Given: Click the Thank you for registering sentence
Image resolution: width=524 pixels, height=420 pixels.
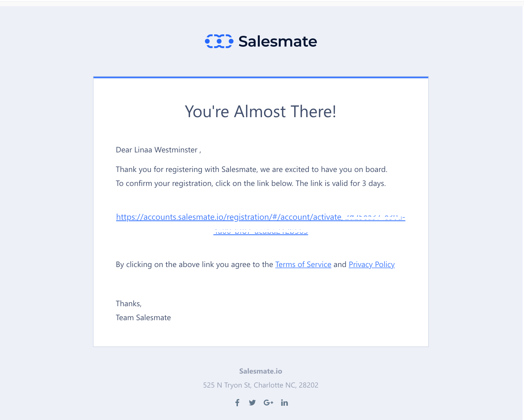Looking at the screenshot, I should (x=251, y=169).
